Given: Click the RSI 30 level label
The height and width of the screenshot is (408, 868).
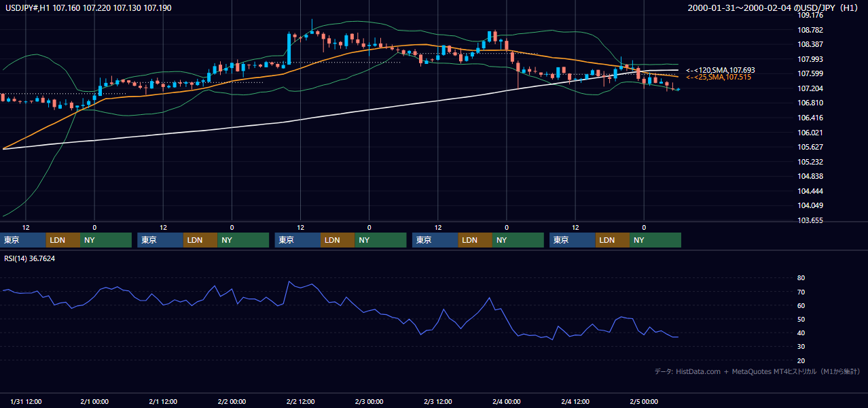Looking at the screenshot, I should point(801,347).
